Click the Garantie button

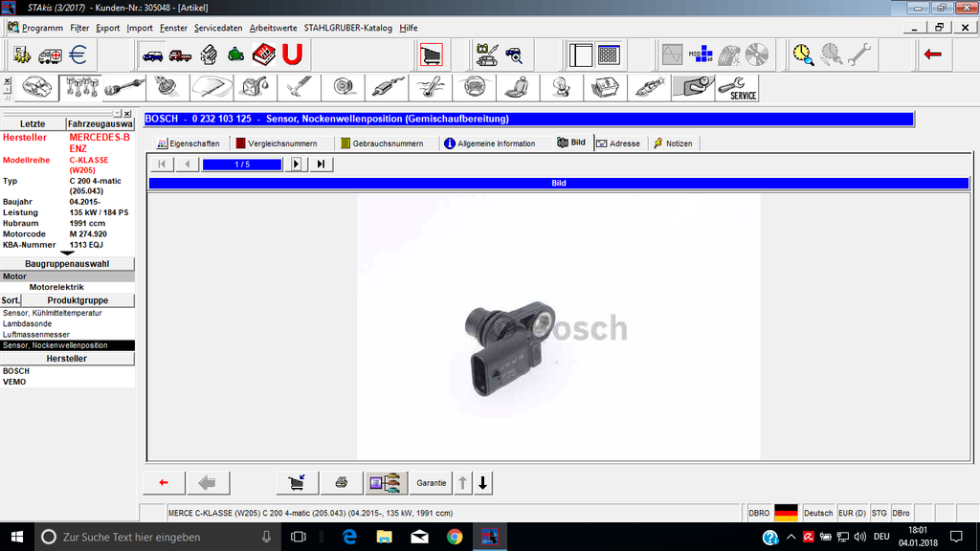pos(432,483)
